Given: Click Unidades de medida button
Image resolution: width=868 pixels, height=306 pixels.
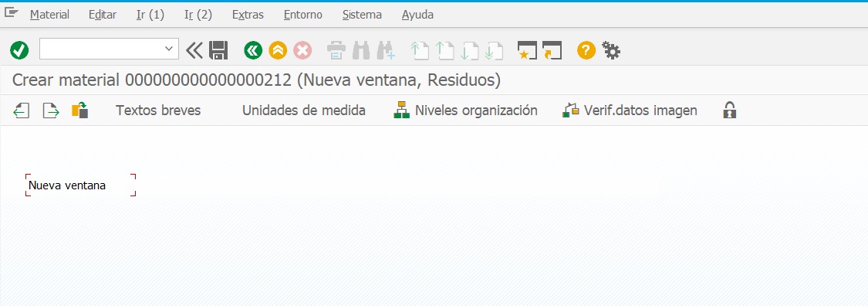Looking at the screenshot, I should point(304,110).
